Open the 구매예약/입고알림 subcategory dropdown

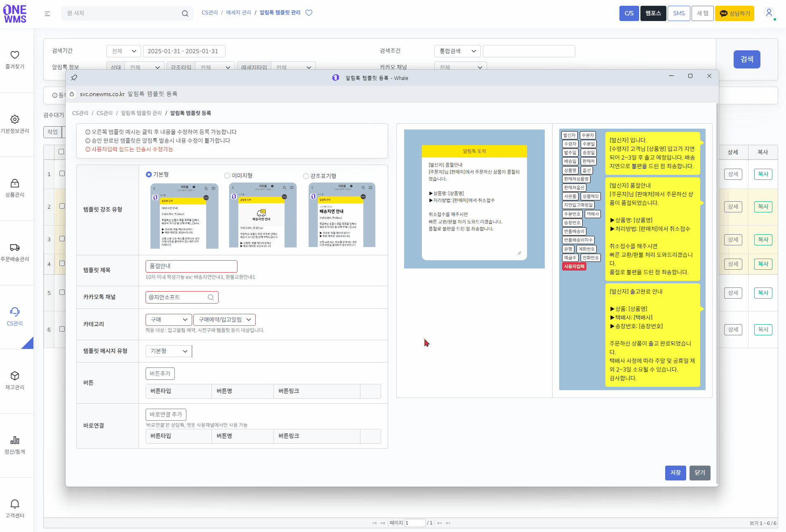click(224, 320)
